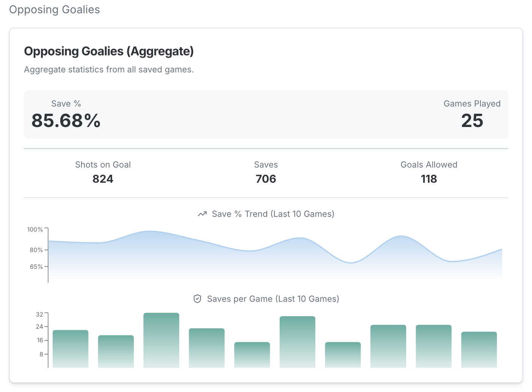The height and width of the screenshot is (392, 532).
Task: Click the Save % Trend (Last 10 Games) title
Action: (x=273, y=214)
